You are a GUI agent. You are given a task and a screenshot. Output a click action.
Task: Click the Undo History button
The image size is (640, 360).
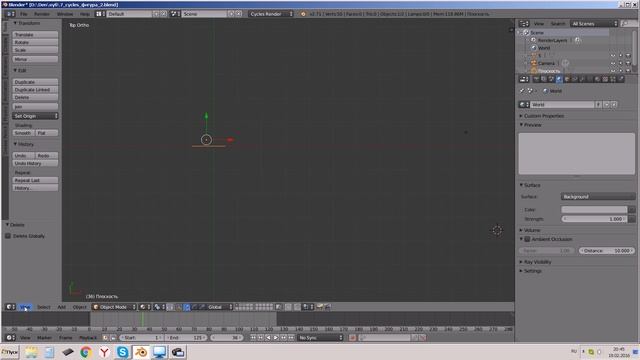point(35,163)
